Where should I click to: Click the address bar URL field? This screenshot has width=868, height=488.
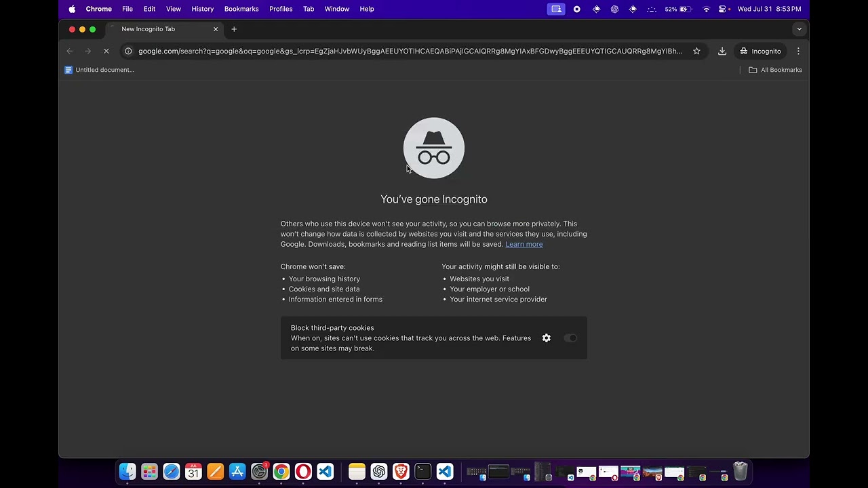[410, 51]
